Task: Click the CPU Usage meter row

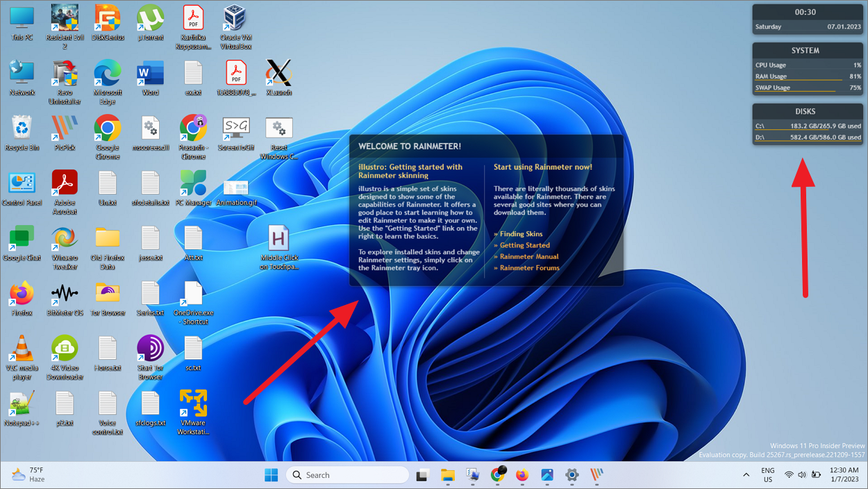Action: click(808, 65)
